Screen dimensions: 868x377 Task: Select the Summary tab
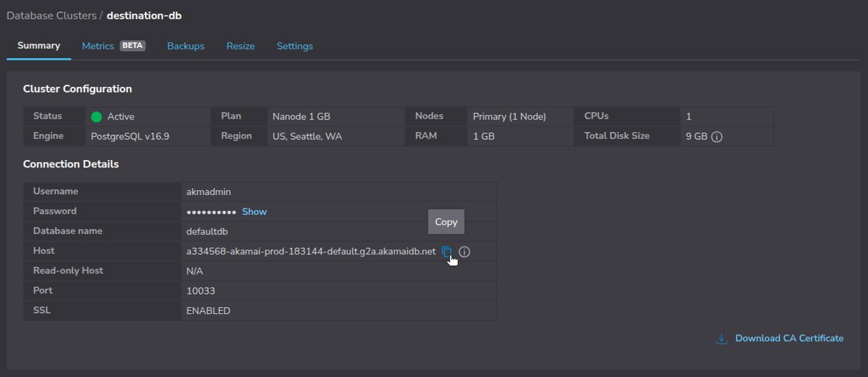click(x=39, y=45)
